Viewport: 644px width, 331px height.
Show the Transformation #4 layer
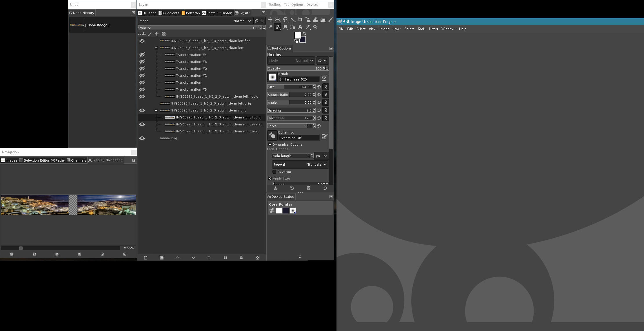pyautogui.click(x=142, y=55)
